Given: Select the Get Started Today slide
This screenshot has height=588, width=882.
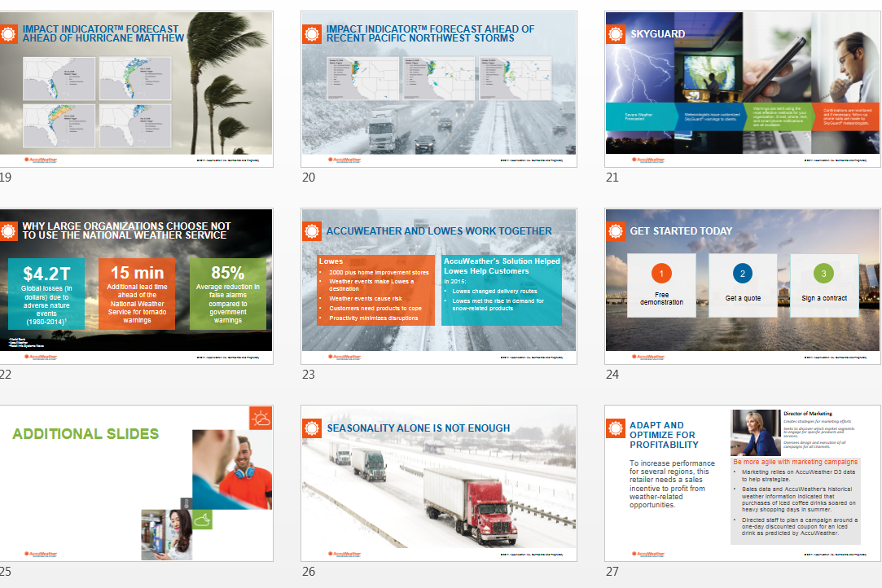Looking at the screenshot, I should click(x=743, y=287).
